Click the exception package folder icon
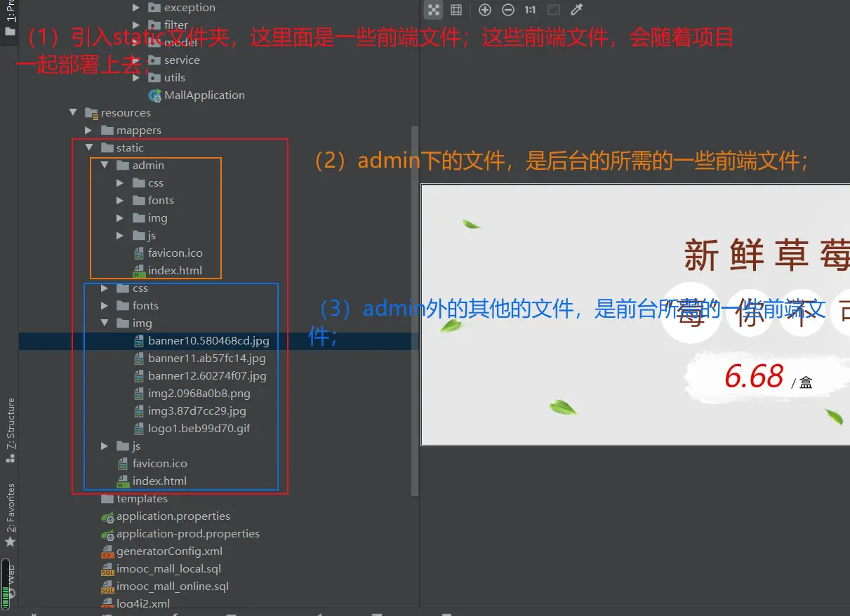 (x=154, y=8)
